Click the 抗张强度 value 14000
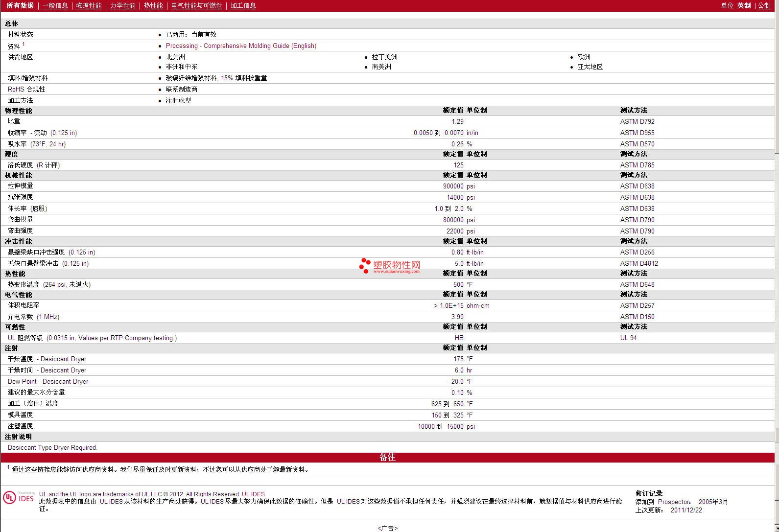Viewport: 779px width, 532px height. click(455, 197)
